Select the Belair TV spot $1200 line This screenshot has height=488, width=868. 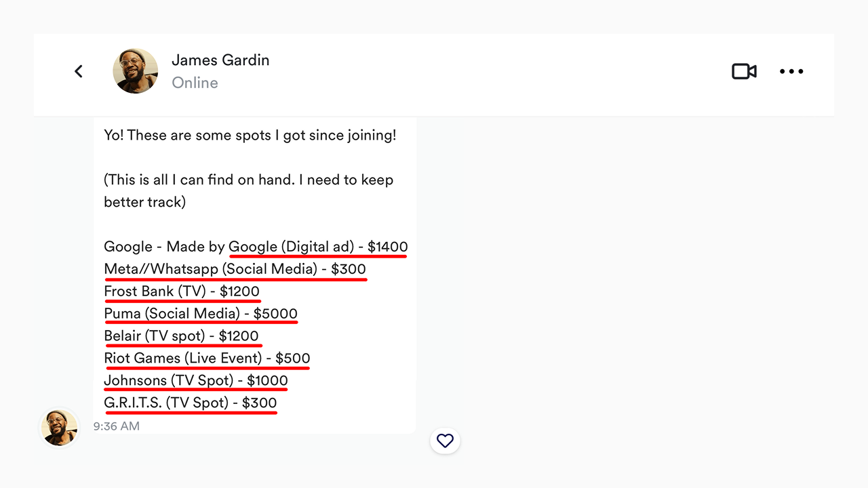tap(181, 336)
